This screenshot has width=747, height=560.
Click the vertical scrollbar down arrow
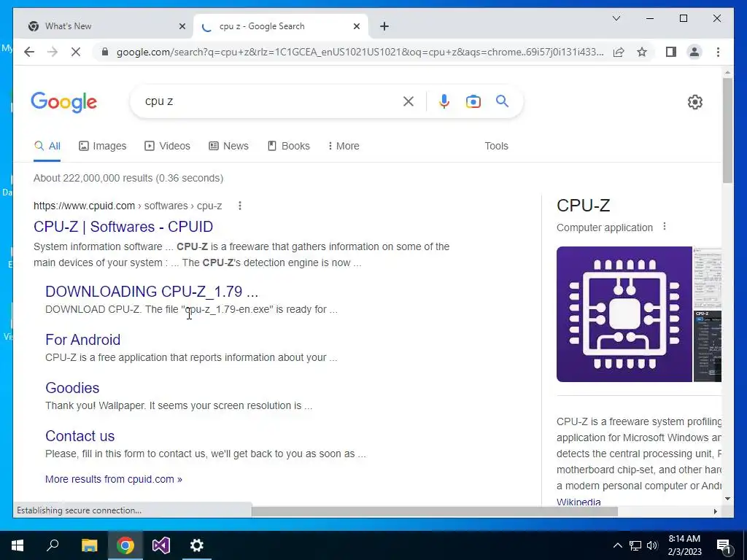[727, 499]
